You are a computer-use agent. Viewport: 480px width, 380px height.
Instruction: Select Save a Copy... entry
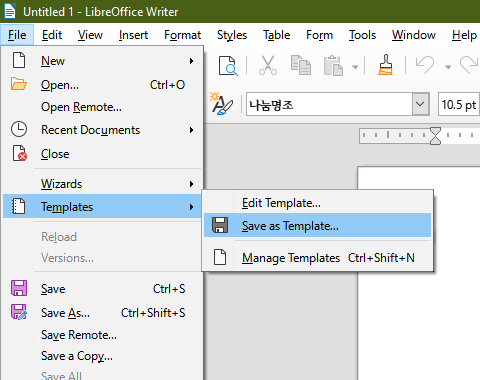[x=102, y=356]
